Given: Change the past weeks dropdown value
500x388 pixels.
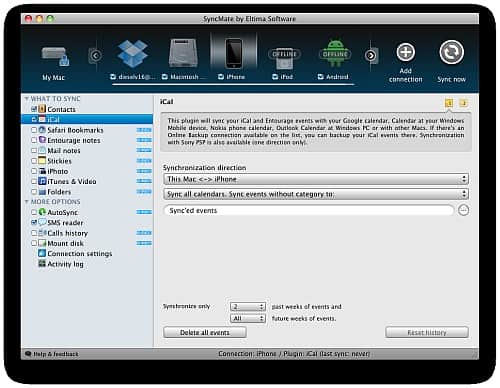Looking at the screenshot, I should tap(248, 306).
